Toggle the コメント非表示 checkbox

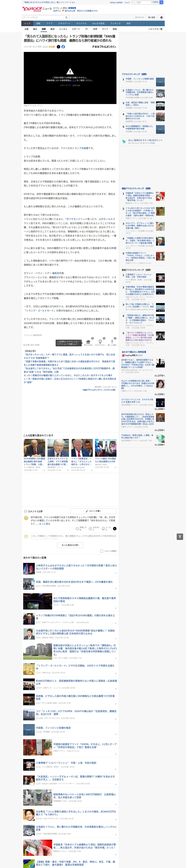pos(102,551)
